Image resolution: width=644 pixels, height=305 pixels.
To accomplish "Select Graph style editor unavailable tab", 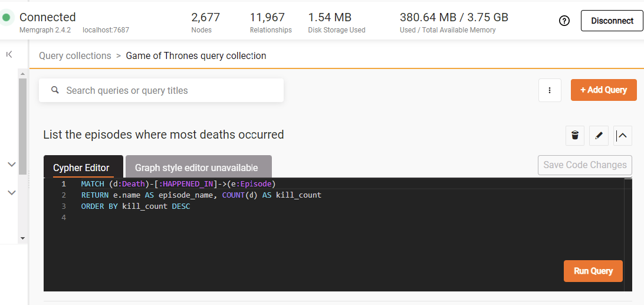I will (199, 166).
